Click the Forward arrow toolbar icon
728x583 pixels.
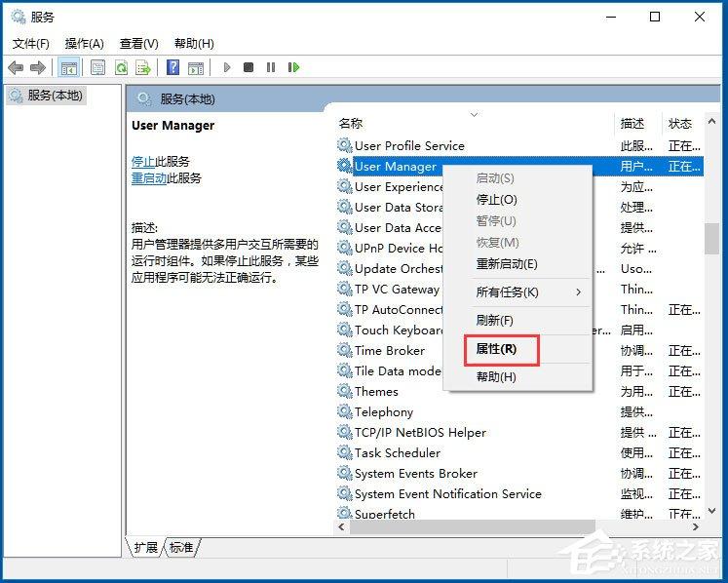pos(38,68)
